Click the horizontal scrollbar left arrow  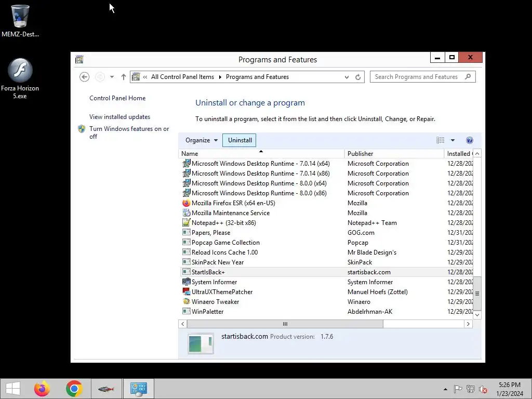[x=182, y=324]
